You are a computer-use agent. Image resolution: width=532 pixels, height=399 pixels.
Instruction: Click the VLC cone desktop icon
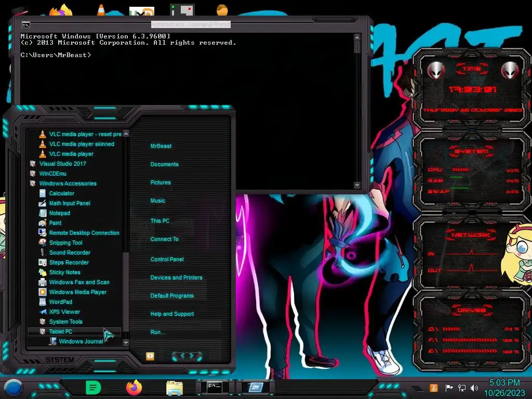point(101,10)
